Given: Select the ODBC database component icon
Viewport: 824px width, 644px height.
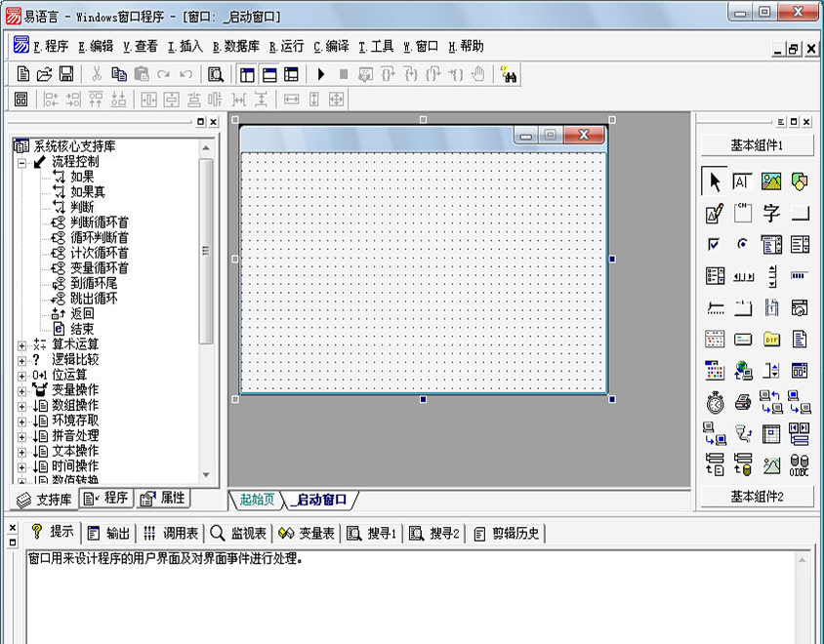Looking at the screenshot, I should click(x=800, y=464).
